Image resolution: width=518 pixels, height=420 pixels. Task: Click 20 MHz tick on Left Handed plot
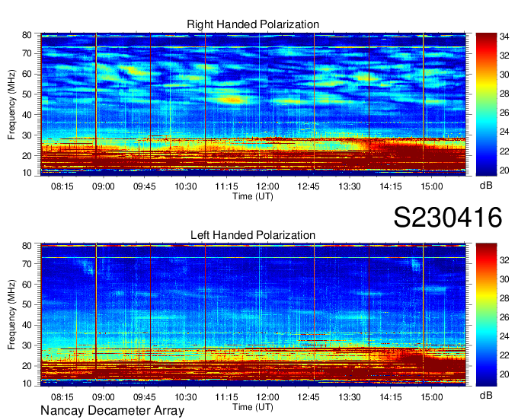click(x=27, y=366)
